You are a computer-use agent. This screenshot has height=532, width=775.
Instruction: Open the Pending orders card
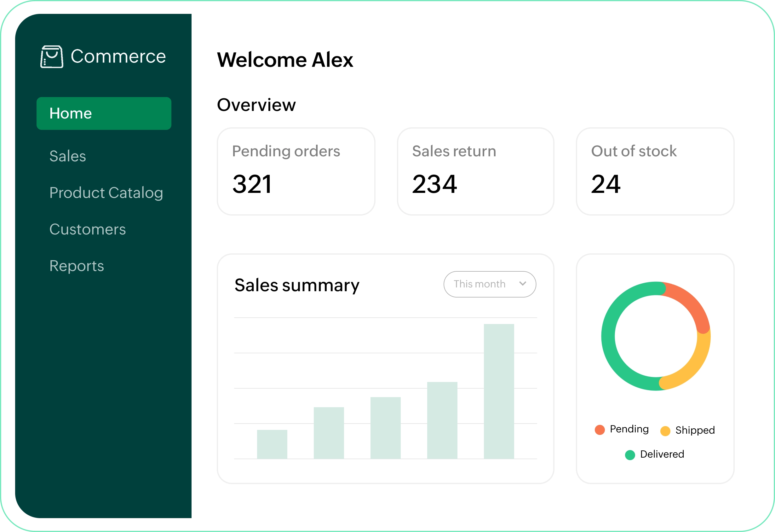coord(296,171)
